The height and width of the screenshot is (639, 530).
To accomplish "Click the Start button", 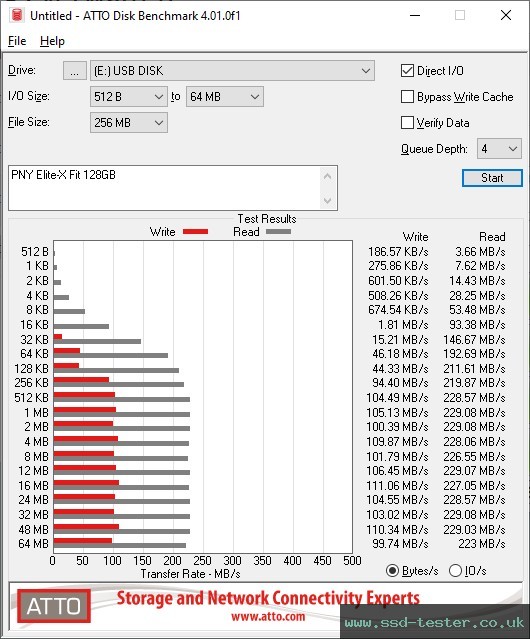I will (x=492, y=178).
